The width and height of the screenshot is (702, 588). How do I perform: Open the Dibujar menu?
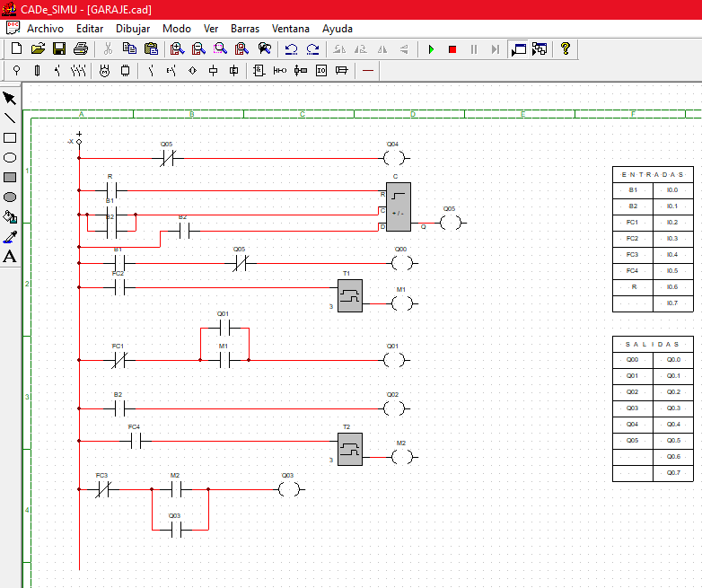coord(133,28)
